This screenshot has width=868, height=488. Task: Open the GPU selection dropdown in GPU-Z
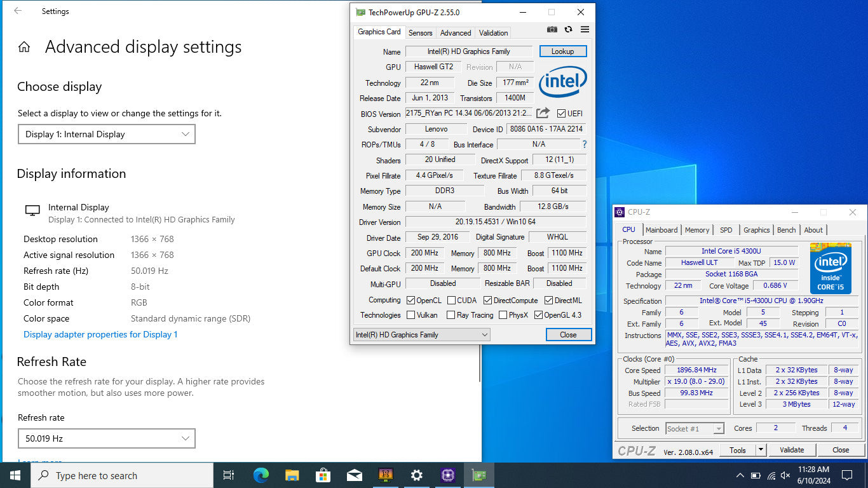point(422,335)
